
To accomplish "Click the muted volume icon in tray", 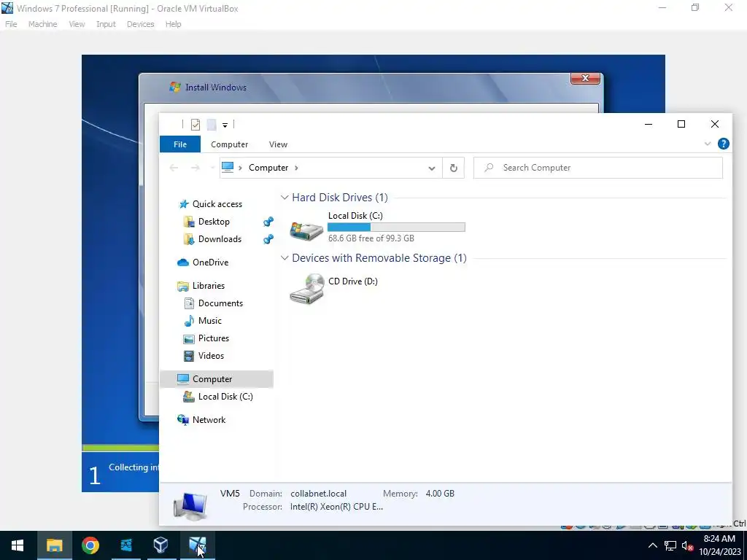I will click(687, 545).
